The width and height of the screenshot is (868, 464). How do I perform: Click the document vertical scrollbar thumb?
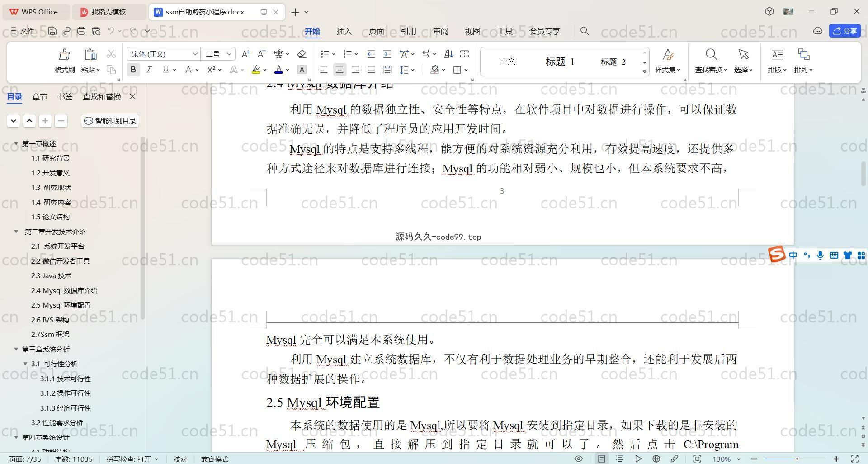863,174
